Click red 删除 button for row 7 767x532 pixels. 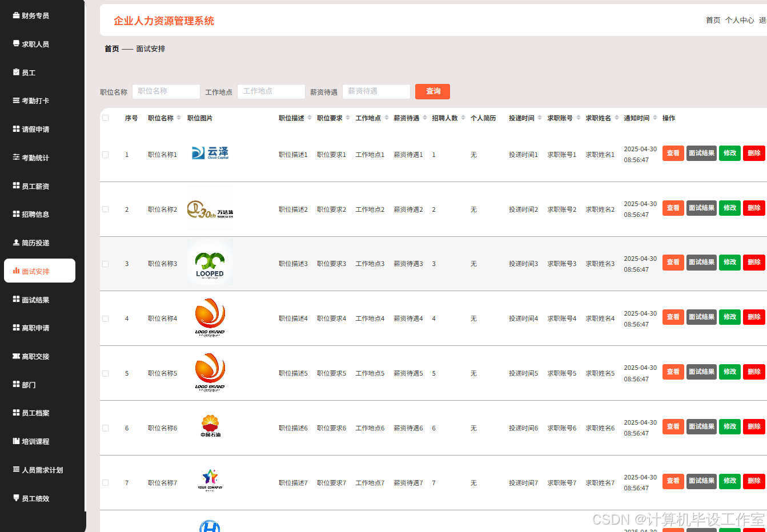[x=754, y=481]
